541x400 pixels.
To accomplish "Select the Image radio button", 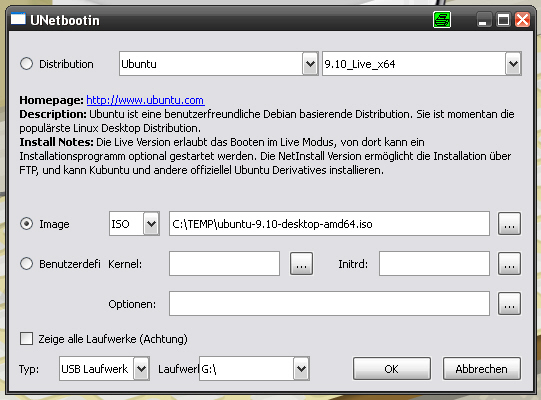I will (27, 224).
